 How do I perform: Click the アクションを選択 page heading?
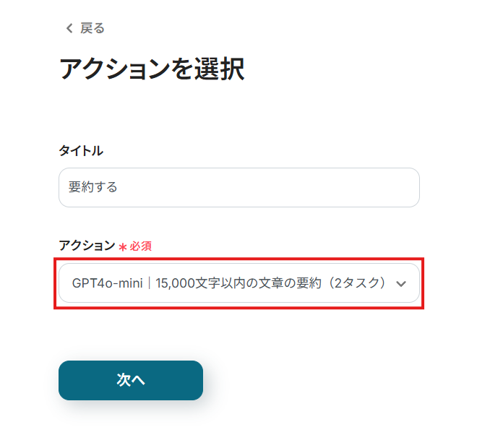152,69
